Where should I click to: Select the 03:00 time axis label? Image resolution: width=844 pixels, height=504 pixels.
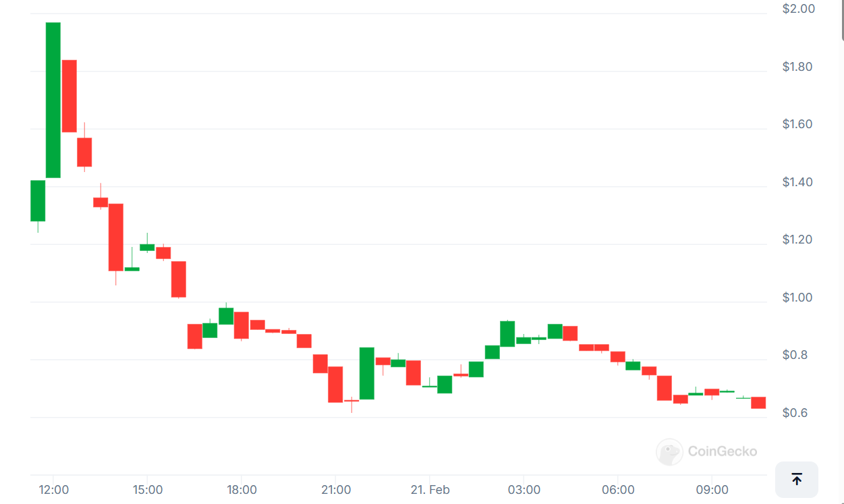click(524, 490)
